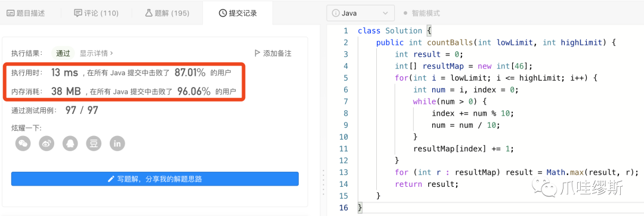Place cursor on code line 11
The image size is (644, 216).
463,149
